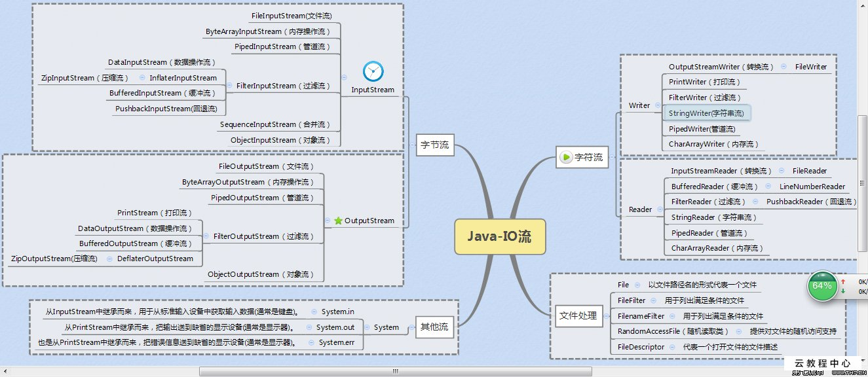The image size is (868, 377).
Task: Click the green 64% progress sphere
Action: pyautogui.click(x=822, y=286)
